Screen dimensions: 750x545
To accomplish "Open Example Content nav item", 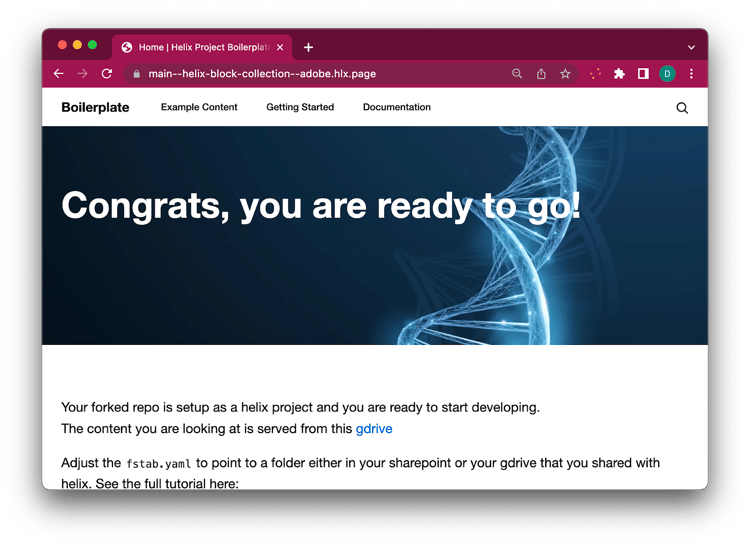I will pyautogui.click(x=199, y=107).
